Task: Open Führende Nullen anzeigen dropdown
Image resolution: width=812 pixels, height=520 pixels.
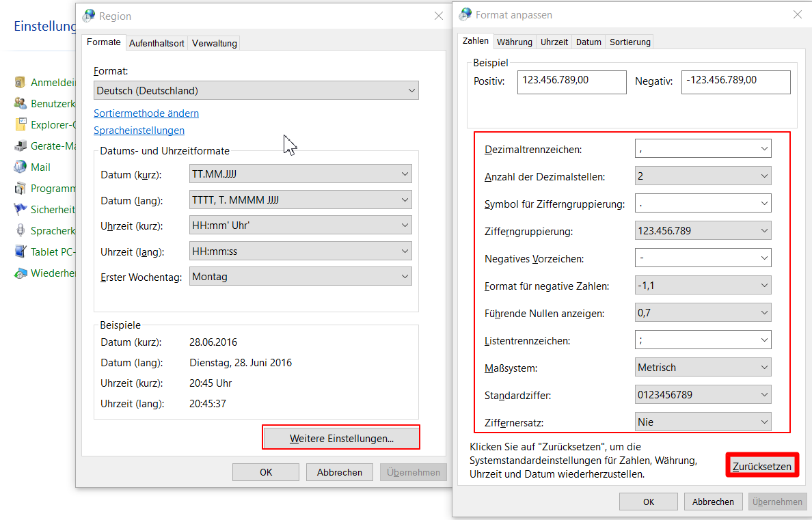Action: pyautogui.click(x=703, y=313)
